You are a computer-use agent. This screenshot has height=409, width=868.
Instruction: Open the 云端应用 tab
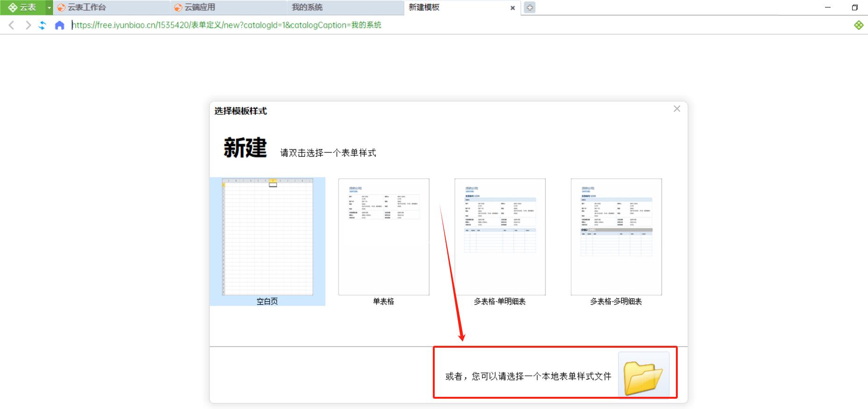click(x=200, y=7)
